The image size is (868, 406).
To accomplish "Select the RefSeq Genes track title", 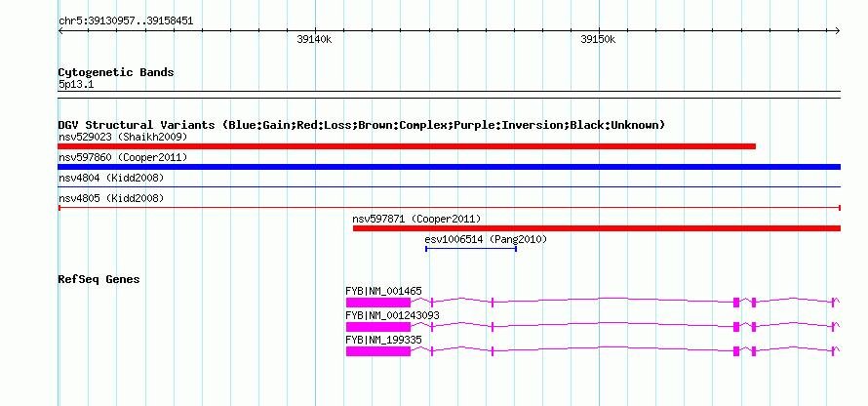I will (99, 279).
